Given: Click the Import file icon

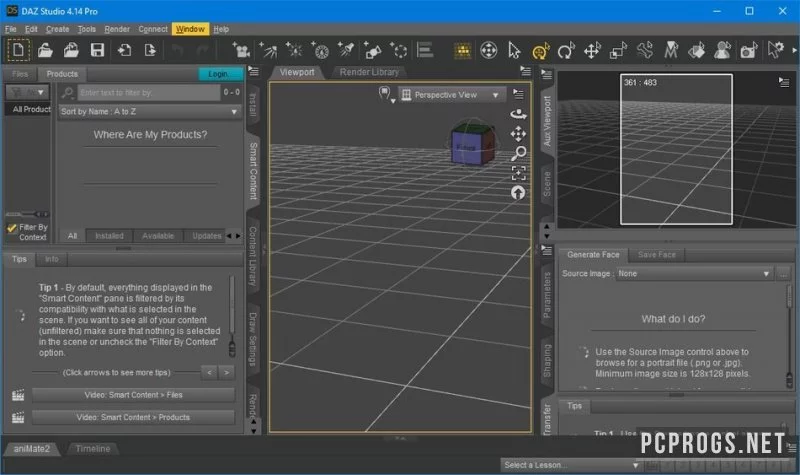Looking at the screenshot, I should pos(124,50).
